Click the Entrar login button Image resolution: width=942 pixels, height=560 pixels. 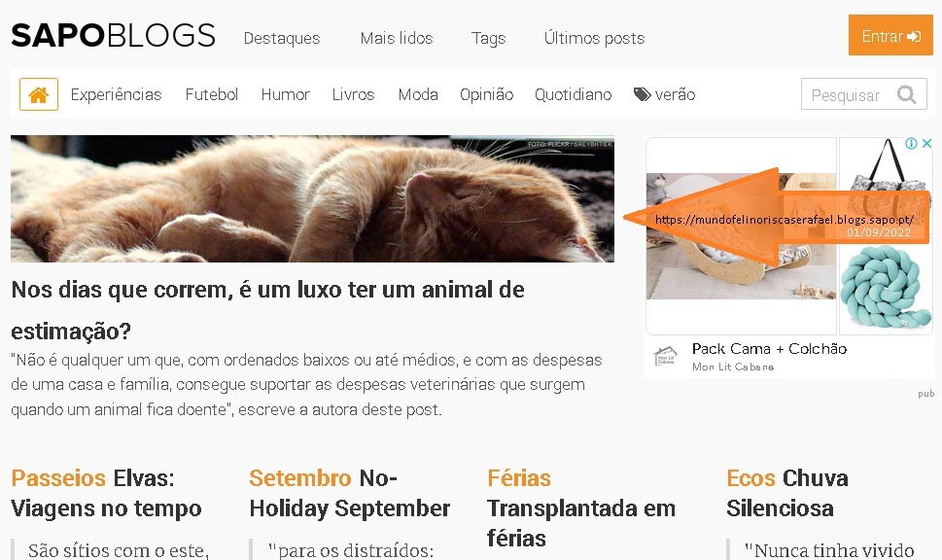(890, 35)
